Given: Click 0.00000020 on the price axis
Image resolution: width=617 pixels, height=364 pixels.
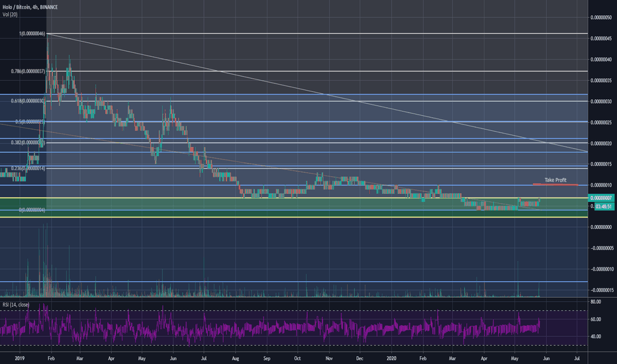Looking at the screenshot, I should (x=601, y=144).
